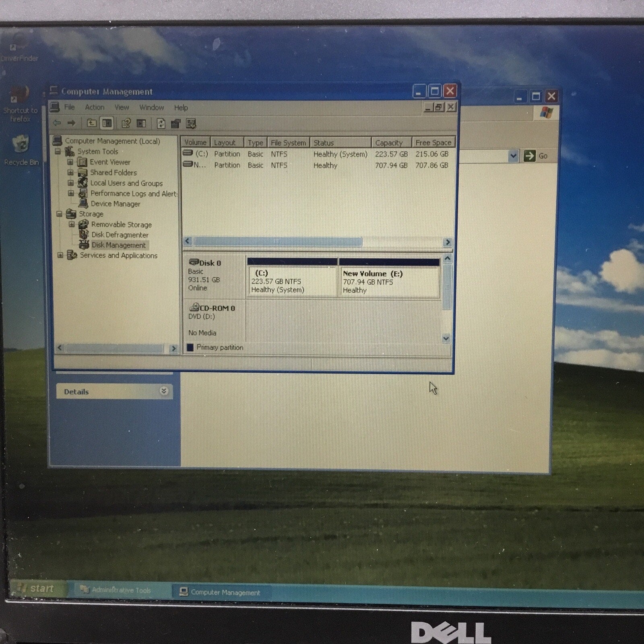The image size is (644, 644).
Task: Expand the Details panel chevron
Action: 163,391
